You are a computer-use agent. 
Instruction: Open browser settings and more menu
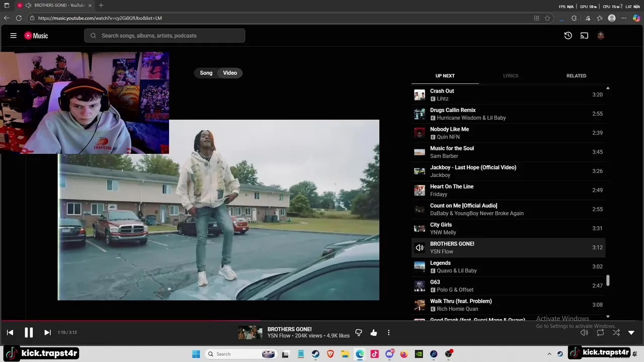click(x=624, y=18)
